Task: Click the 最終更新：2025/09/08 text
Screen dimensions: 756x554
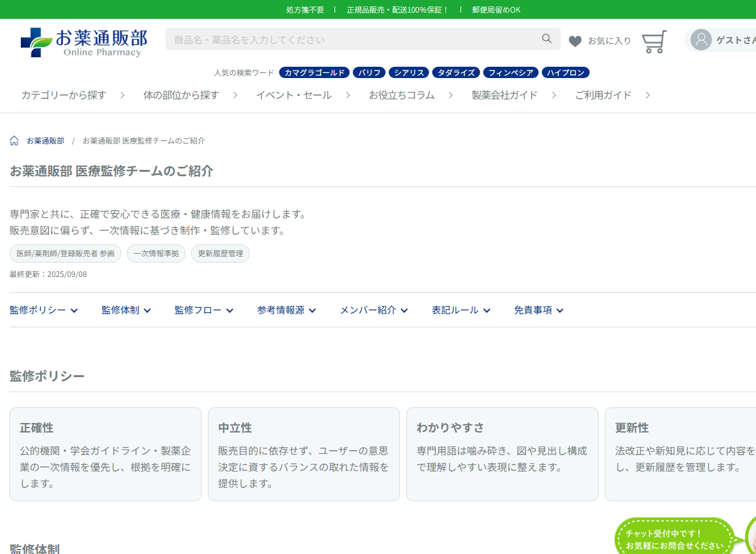Action: (49, 274)
